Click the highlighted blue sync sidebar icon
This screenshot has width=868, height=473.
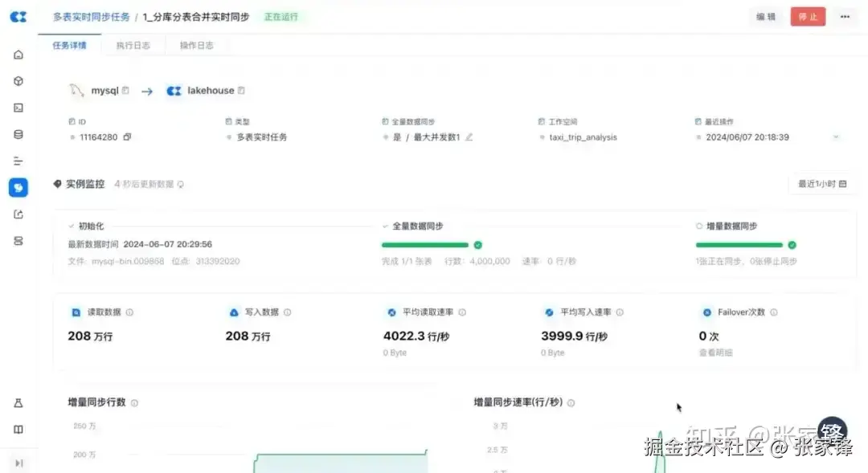18,188
